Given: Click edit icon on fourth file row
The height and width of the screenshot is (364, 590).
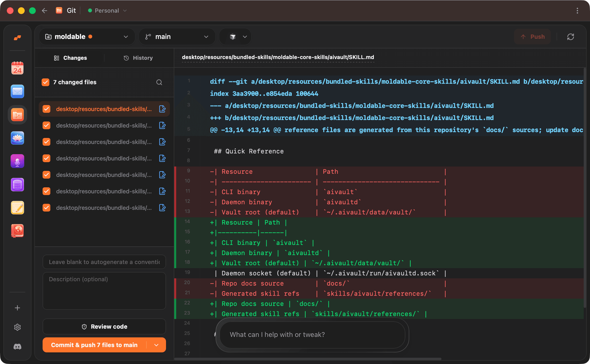Looking at the screenshot, I should (x=162, y=158).
